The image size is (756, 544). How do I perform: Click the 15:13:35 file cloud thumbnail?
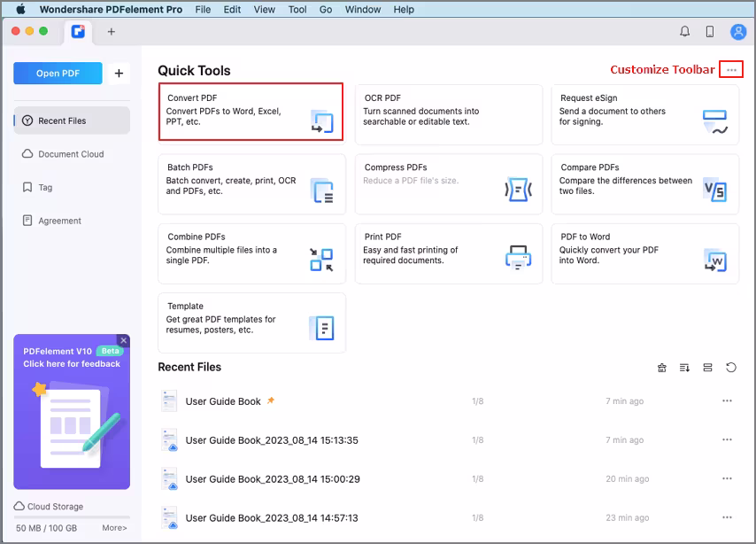(x=169, y=439)
